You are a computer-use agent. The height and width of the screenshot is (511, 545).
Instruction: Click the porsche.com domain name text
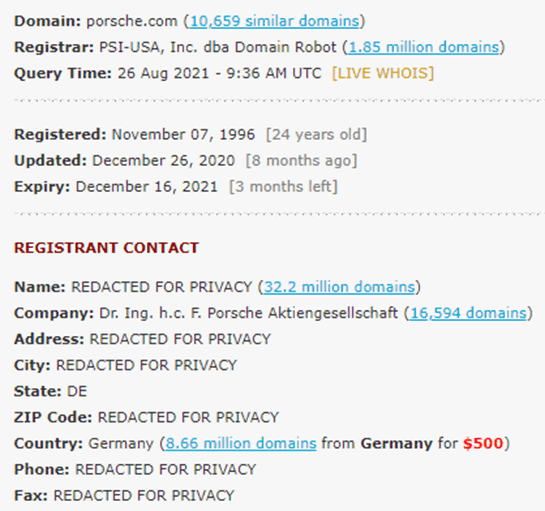(132, 21)
